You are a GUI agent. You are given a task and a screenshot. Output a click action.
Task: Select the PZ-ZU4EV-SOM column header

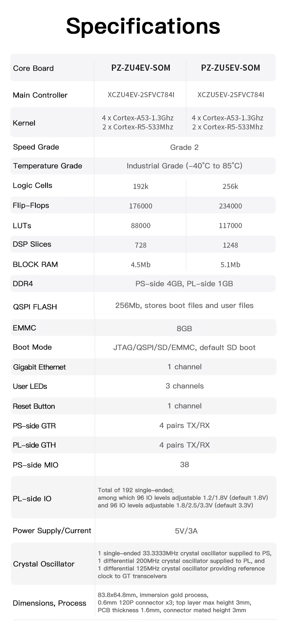click(x=141, y=68)
